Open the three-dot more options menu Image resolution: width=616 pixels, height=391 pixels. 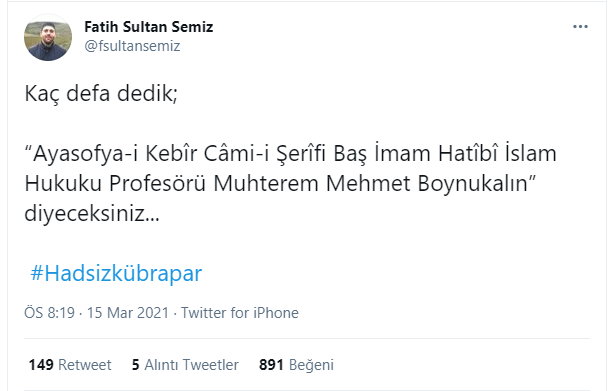(x=580, y=27)
